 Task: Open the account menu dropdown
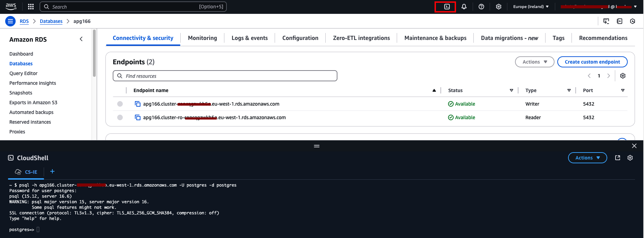[x=599, y=7]
